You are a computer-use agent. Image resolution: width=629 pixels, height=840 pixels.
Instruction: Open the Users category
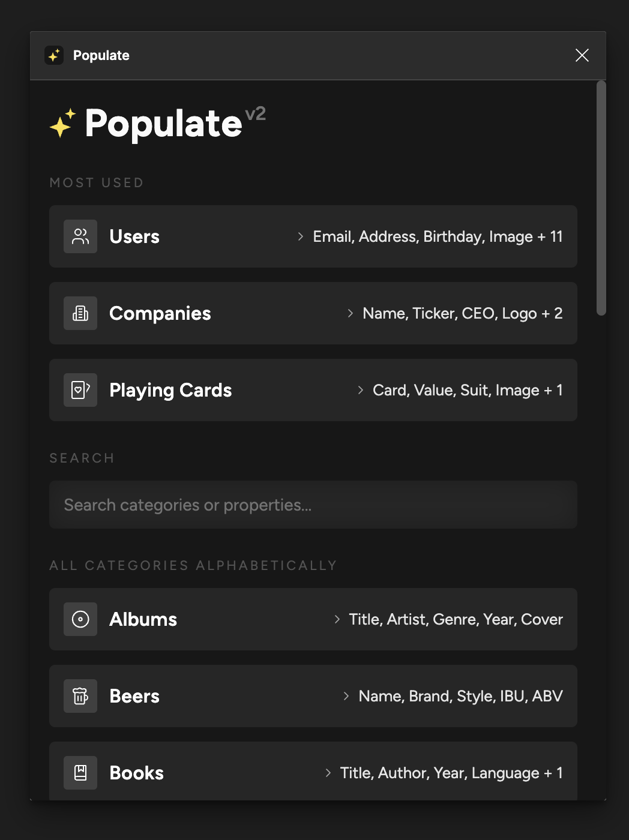(x=313, y=236)
